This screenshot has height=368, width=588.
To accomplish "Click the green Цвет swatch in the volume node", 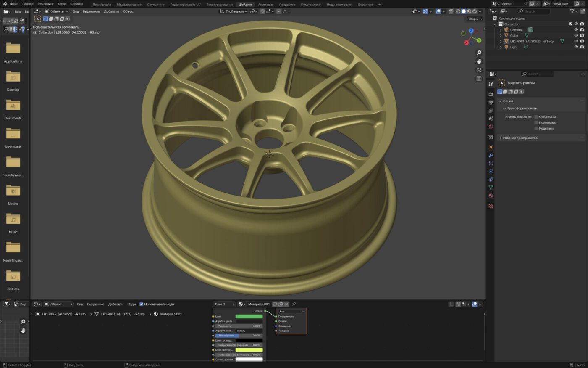I will tap(249, 316).
